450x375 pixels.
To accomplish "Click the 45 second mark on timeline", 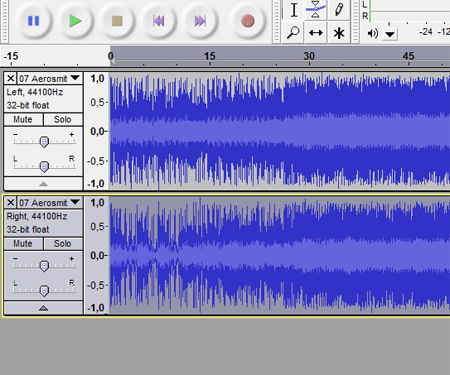I will click(x=408, y=56).
